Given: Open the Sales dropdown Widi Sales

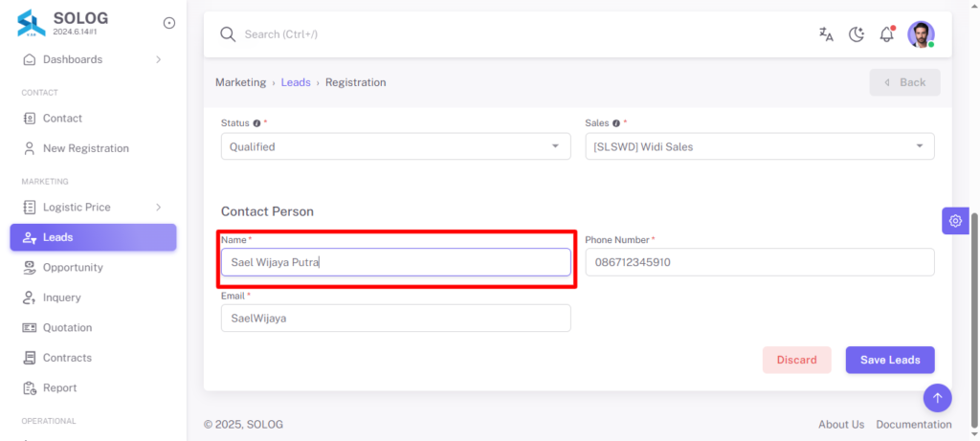Looking at the screenshot, I should (x=760, y=146).
